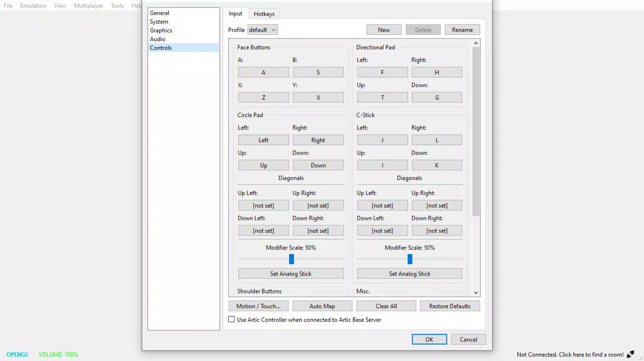
Task: Change Circle Pad Up binding
Action: [x=263, y=165]
